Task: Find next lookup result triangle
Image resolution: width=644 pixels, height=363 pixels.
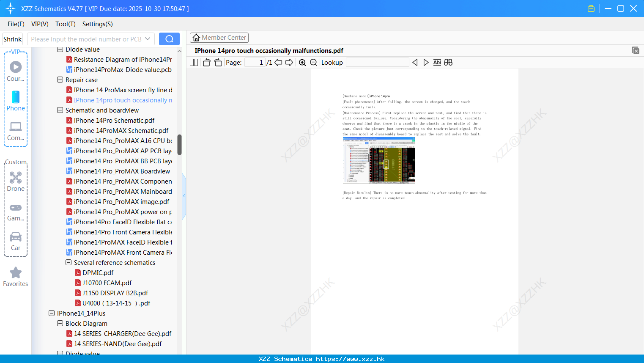Action: point(426,63)
